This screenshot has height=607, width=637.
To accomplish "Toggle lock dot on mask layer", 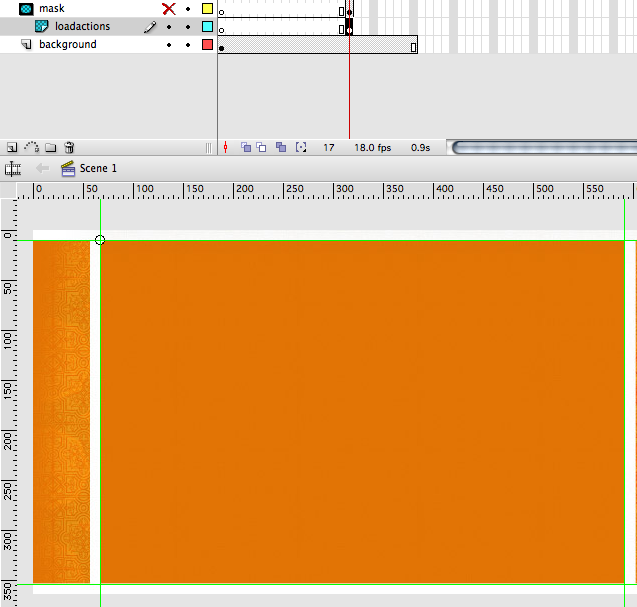I will [x=188, y=9].
